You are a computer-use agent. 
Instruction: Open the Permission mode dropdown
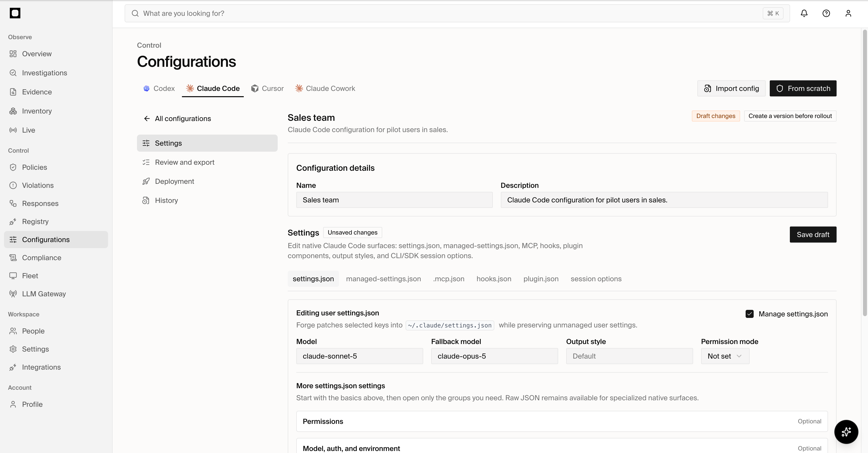(725, 356)
